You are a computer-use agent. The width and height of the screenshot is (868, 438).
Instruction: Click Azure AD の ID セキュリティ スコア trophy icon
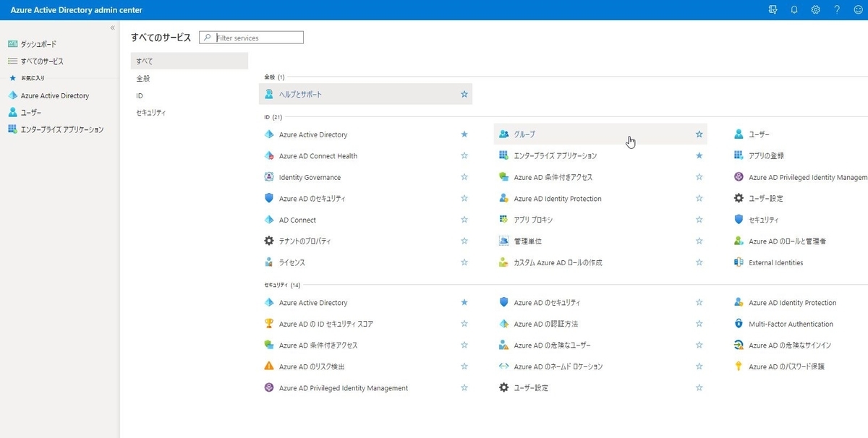coord(269,324)
